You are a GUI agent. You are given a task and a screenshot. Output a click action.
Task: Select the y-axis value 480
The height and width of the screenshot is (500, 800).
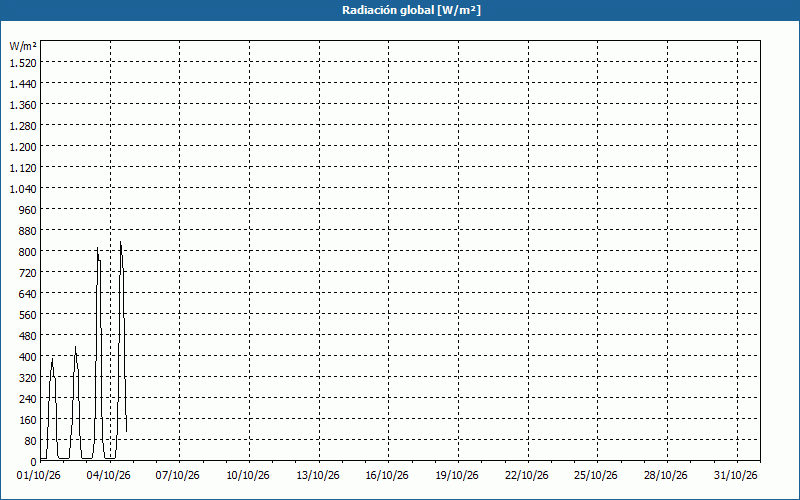pos(29,336)
